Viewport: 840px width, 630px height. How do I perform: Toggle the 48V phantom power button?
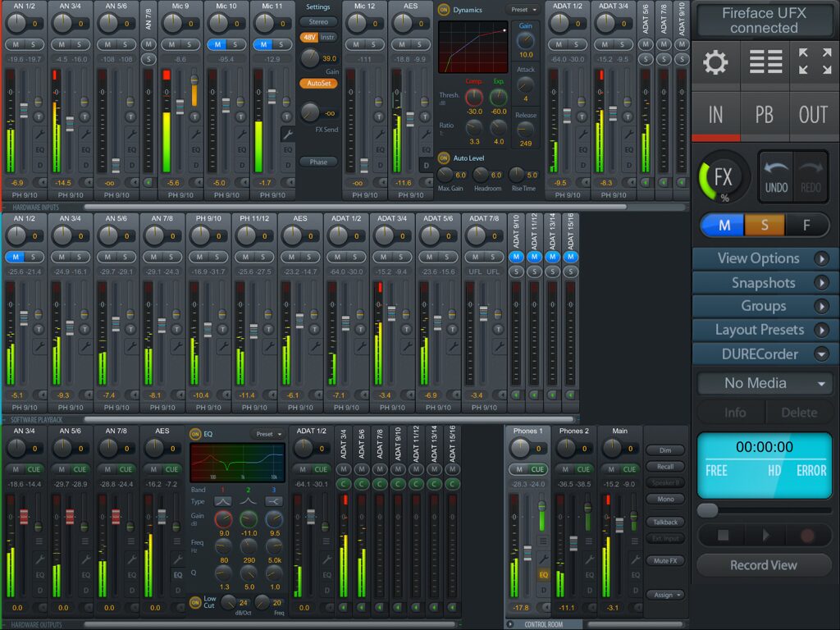[x=308, y=38]
